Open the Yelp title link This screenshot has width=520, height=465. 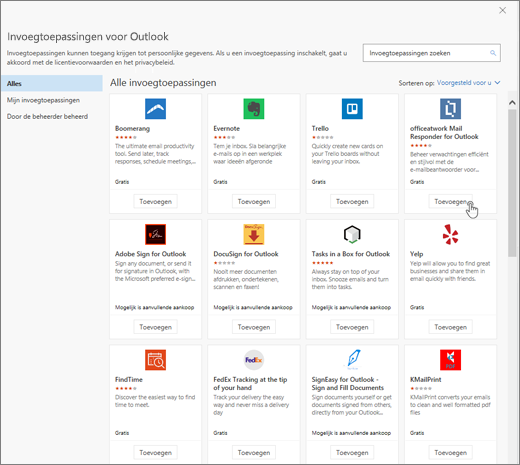coord(416,254)
